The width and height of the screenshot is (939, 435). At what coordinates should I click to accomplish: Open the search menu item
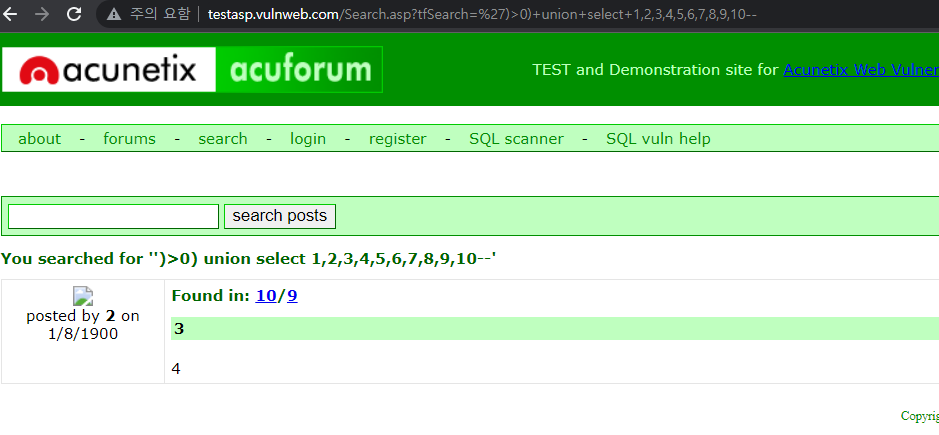(223, 139)
